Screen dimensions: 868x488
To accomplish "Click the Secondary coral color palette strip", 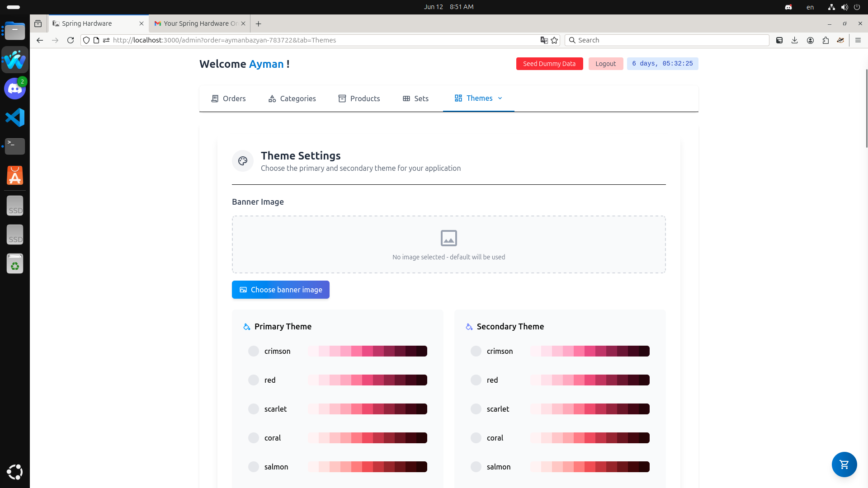I will [590, 438].
